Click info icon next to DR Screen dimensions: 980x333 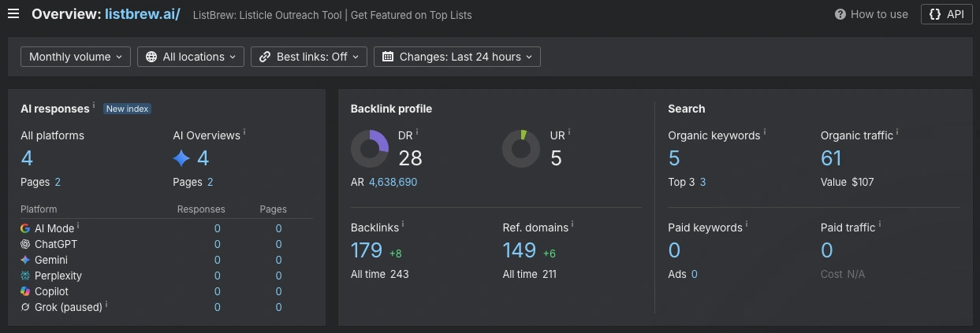(417, 132)
